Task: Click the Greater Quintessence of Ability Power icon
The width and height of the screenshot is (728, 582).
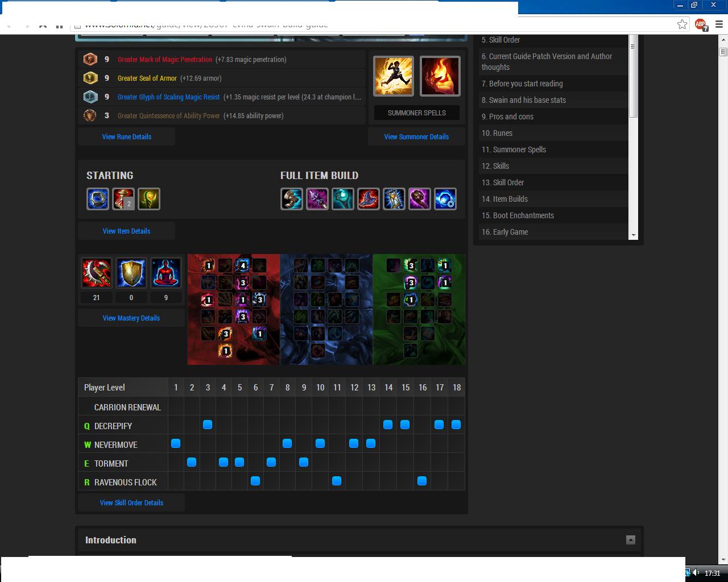Action: pos(90,115)
